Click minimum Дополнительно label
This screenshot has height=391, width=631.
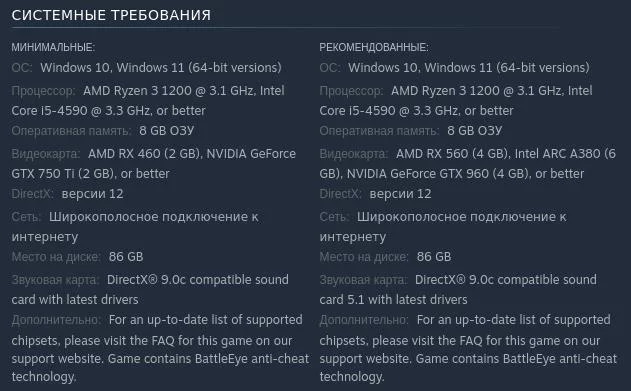point(56,320)
